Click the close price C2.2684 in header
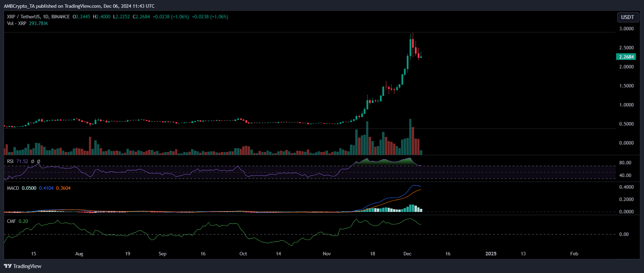This screenshot has height=273, width=644. 141,17
